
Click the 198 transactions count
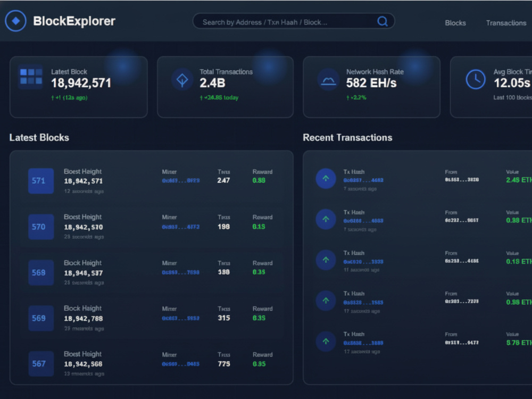click(223, 227)
